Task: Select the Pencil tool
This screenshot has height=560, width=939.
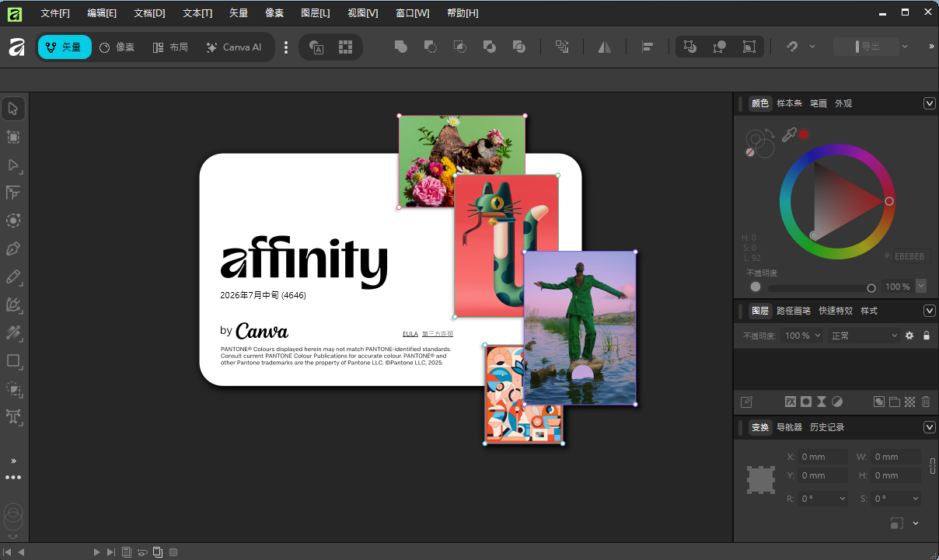Action: coord(13,277)
